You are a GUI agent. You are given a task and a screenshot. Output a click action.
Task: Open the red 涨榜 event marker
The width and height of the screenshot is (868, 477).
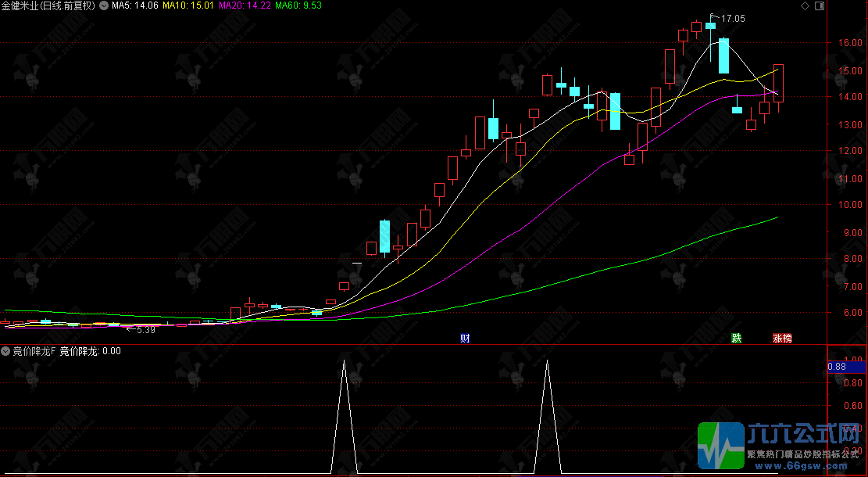(782, 338)
